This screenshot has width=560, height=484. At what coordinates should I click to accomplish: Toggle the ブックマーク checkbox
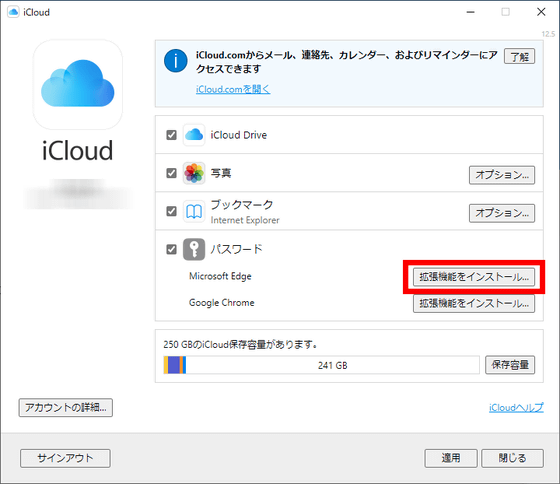(171, 211)
